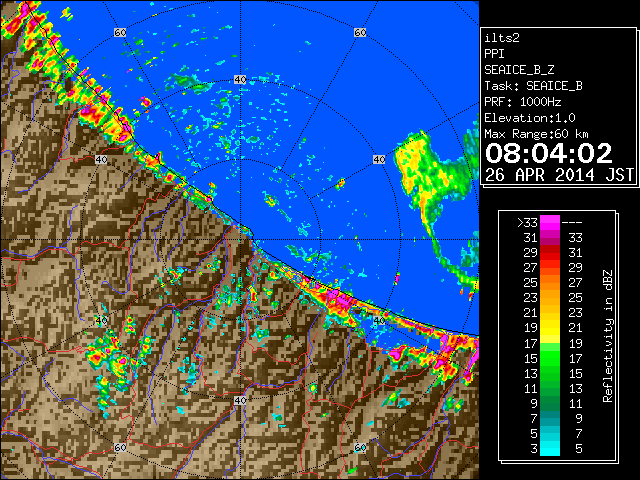The width and height of the screenshot is (640, 480).
Task: Click the Task: SEAICE_B line
Action: tap(533, 86)
